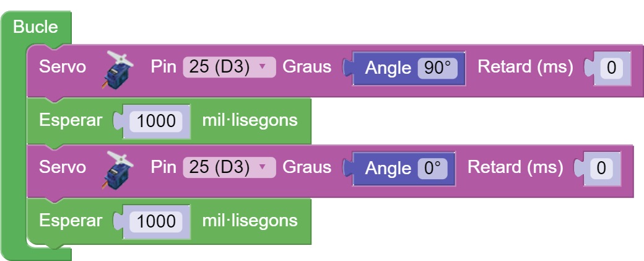Click the servo motor icon in the 0° block
Screen dimensions: 644x261
pyautogui.click(x=118, y=167)
